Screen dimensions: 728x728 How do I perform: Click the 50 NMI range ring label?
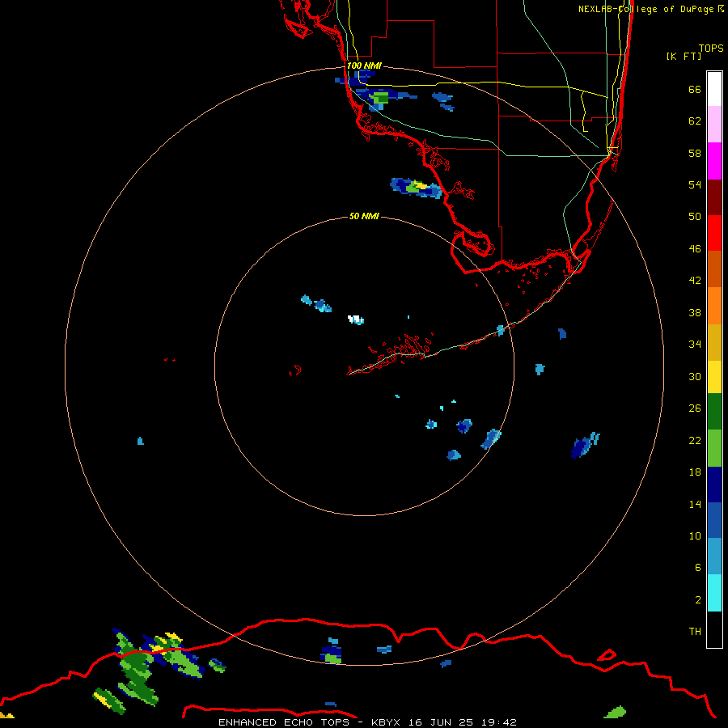[364, 216]
